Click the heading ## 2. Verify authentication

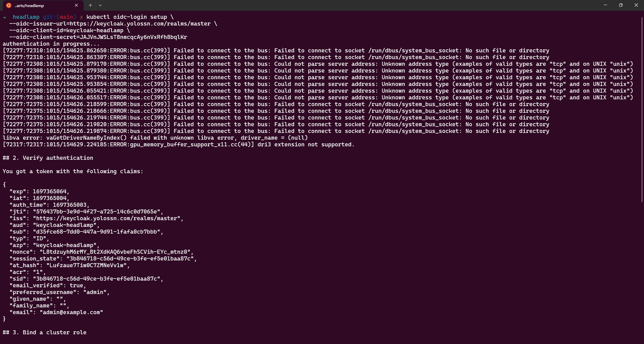48,158
